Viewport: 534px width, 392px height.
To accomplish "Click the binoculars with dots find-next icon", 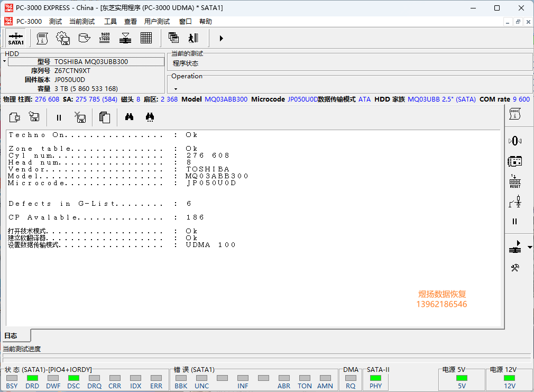I will (150, 117).
